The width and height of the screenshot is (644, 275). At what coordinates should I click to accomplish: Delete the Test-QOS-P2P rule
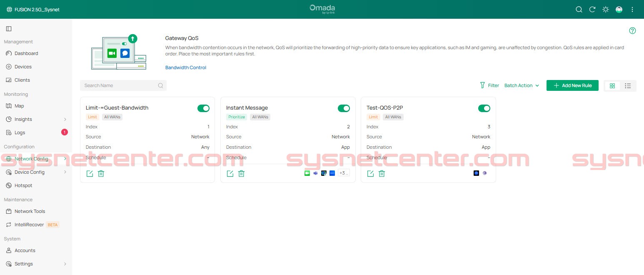coord(382,174)
